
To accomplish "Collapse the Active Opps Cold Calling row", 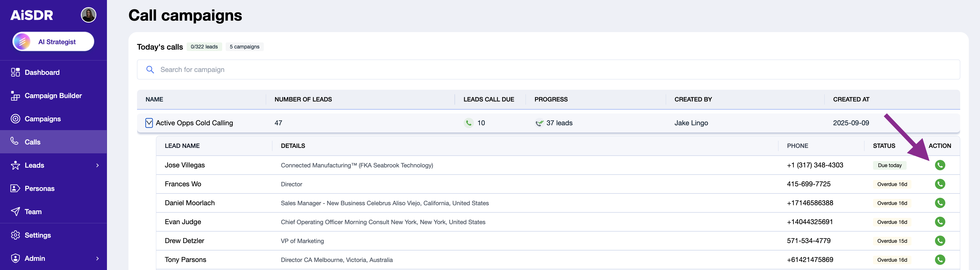I will click(149, 123).
